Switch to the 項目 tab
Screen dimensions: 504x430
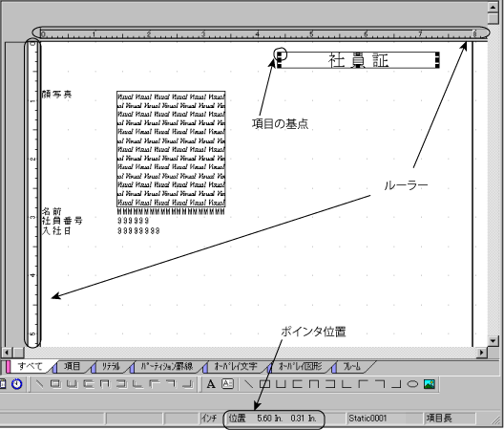point(72,366)
